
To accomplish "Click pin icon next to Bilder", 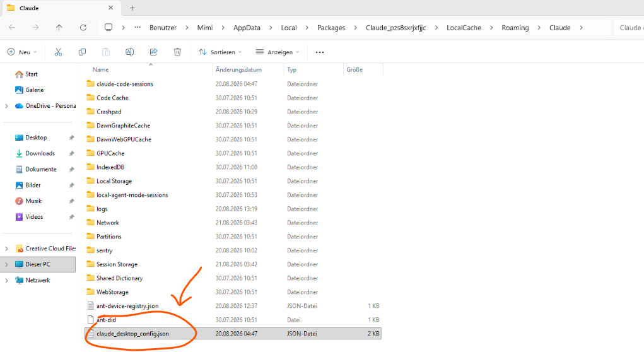I will click(x=71, y=185).
